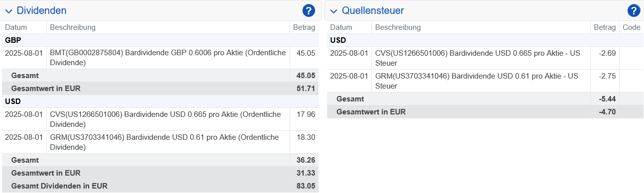Collapse the Quellensteuer section chevron
This screenshot has width=644, height=193.
click(x=333, y=11)
